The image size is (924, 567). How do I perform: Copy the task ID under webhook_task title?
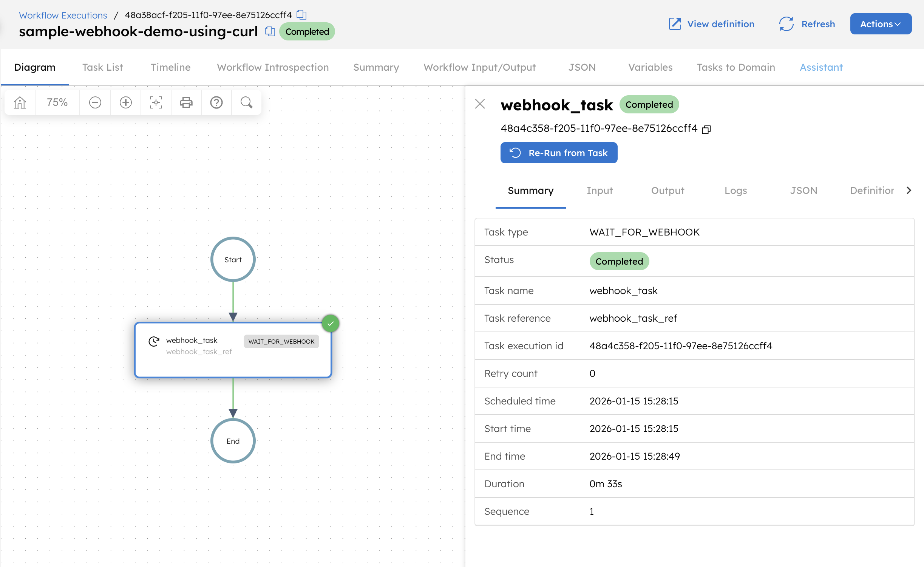pos(706,129)
